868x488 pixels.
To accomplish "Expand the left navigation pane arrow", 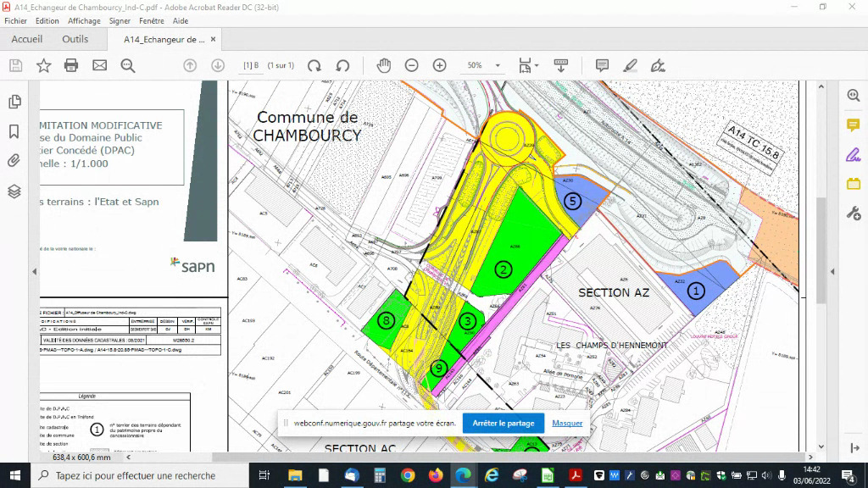I will 35,271.
